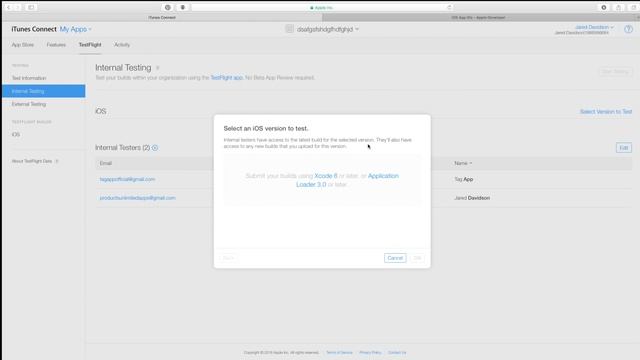Expand the My Apps dropdown
Viewport: 640px width, 360px height.
click(76, 29)
